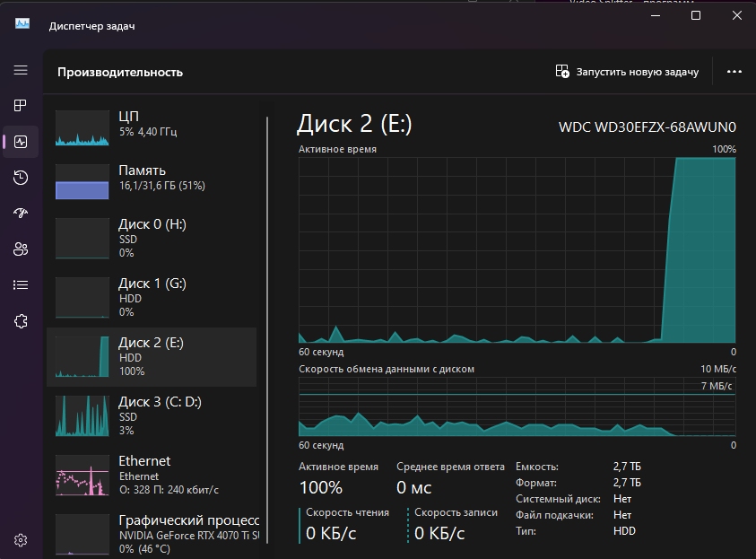
Task: Select the ЦП performance entry
Action: pyautogui.click(x=152, y=127)
